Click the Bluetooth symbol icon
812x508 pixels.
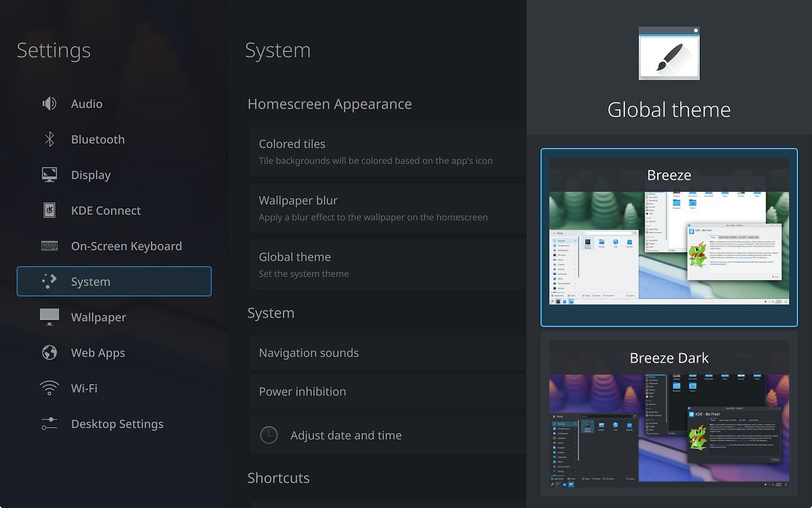pos(49,139)
